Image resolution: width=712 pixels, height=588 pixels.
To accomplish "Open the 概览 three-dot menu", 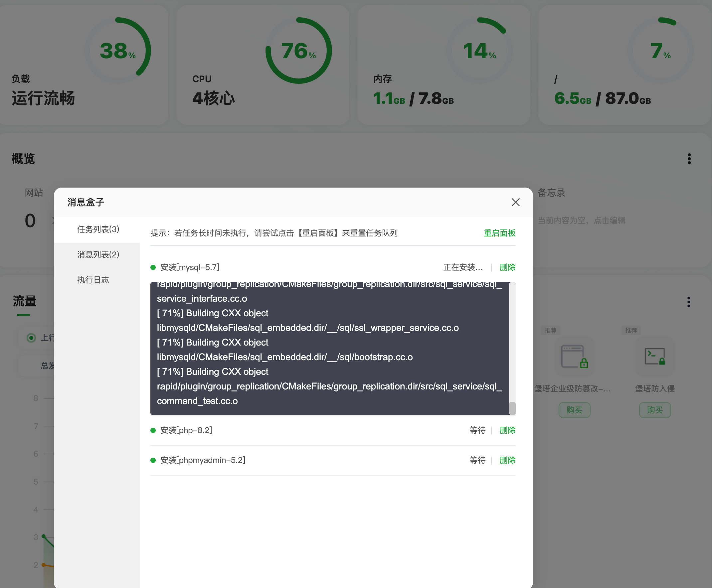I will pyautogui.click(x=689, y=159).
